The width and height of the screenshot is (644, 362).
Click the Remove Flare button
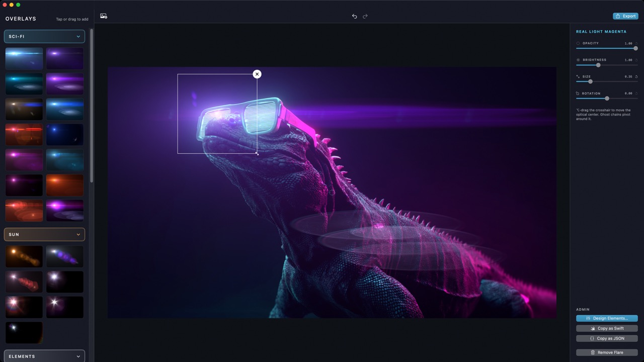[x=607, y=352]
